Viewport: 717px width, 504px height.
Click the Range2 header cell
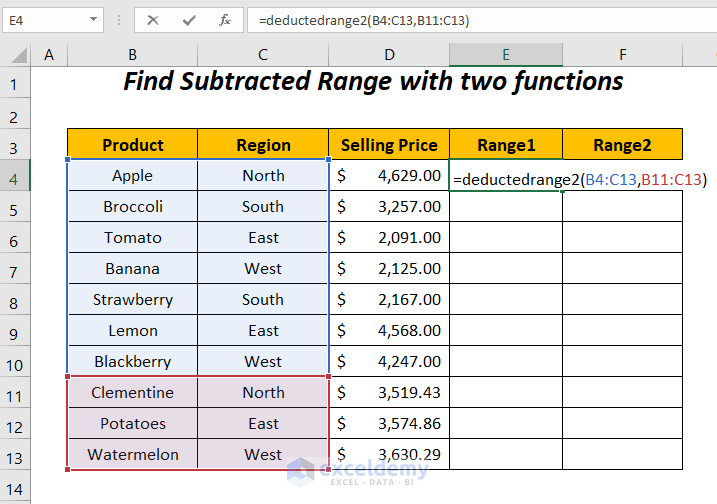click(622, 145)
